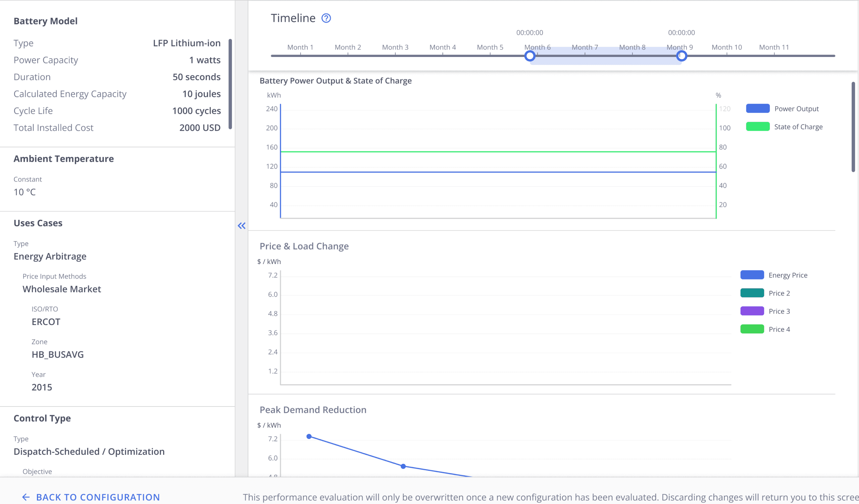Click first data point in Peak Demand chart

[x=309, y=437]
